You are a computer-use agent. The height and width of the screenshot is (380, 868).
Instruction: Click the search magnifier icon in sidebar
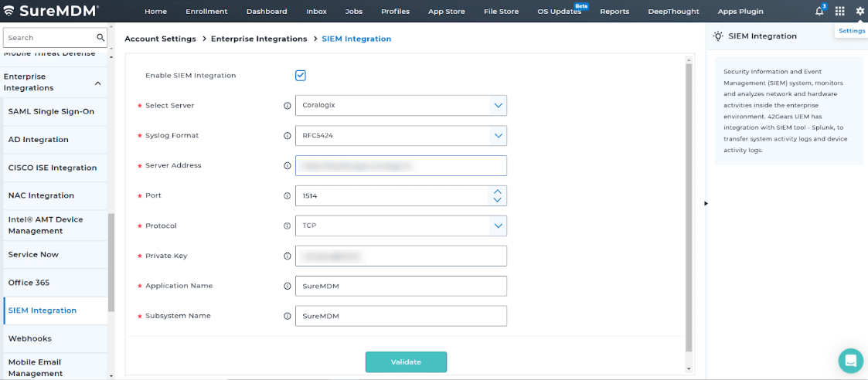click(x=100, y=38)
